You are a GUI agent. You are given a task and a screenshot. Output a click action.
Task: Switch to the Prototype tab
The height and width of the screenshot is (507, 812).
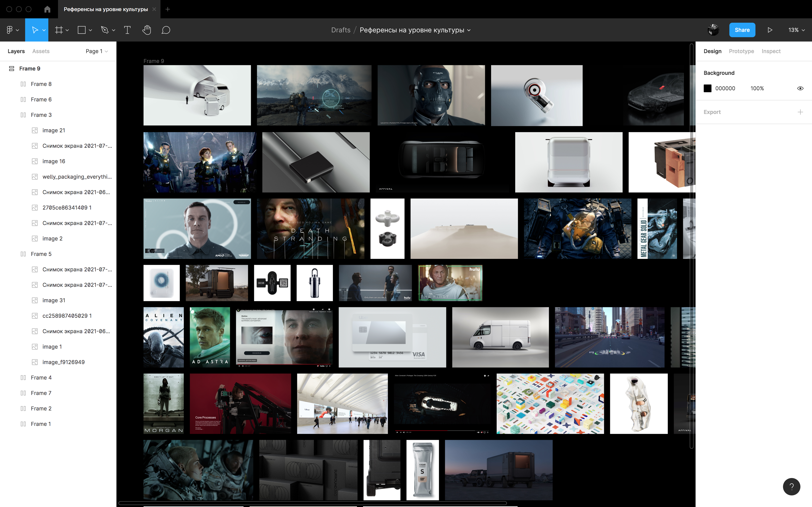[741, 51]
